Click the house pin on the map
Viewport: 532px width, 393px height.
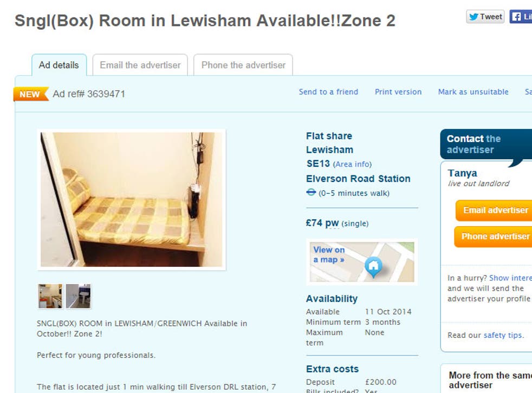(x=374, y=267)
